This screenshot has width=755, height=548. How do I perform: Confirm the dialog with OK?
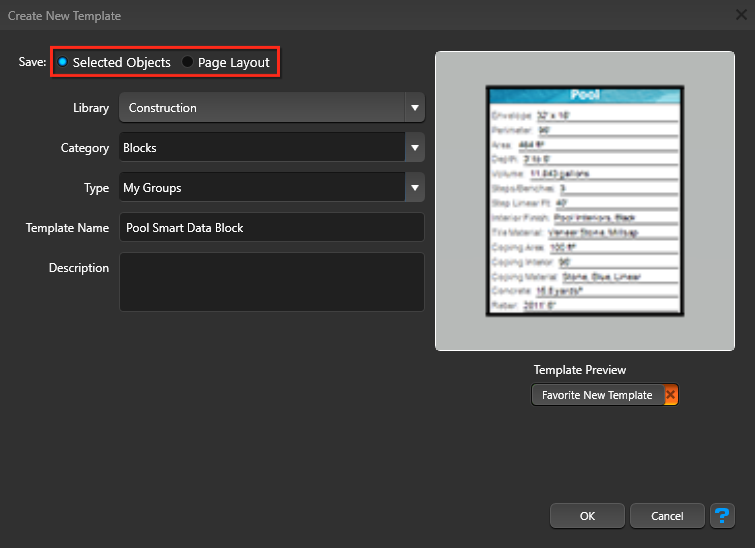[587, 516]
